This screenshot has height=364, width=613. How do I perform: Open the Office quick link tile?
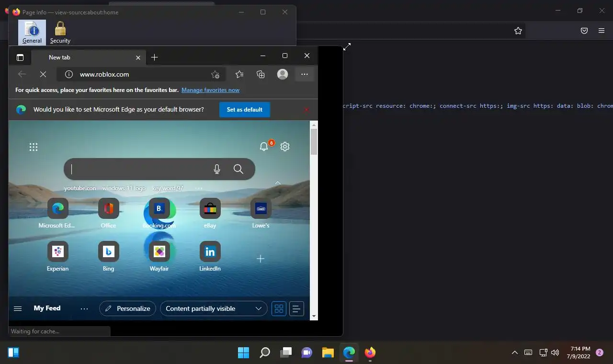click(x=109, y=214)
